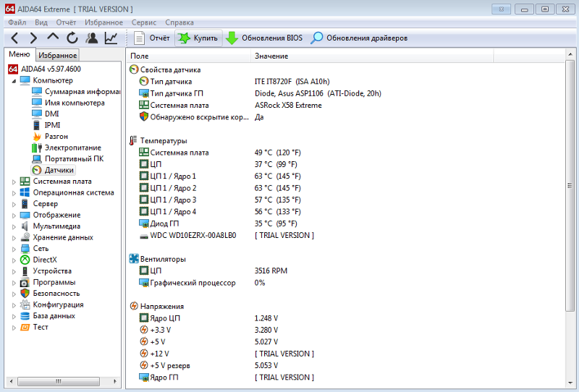Expand the Программы tree node
This screenshot has height=392, width=579.
click(x=14, y=283)
